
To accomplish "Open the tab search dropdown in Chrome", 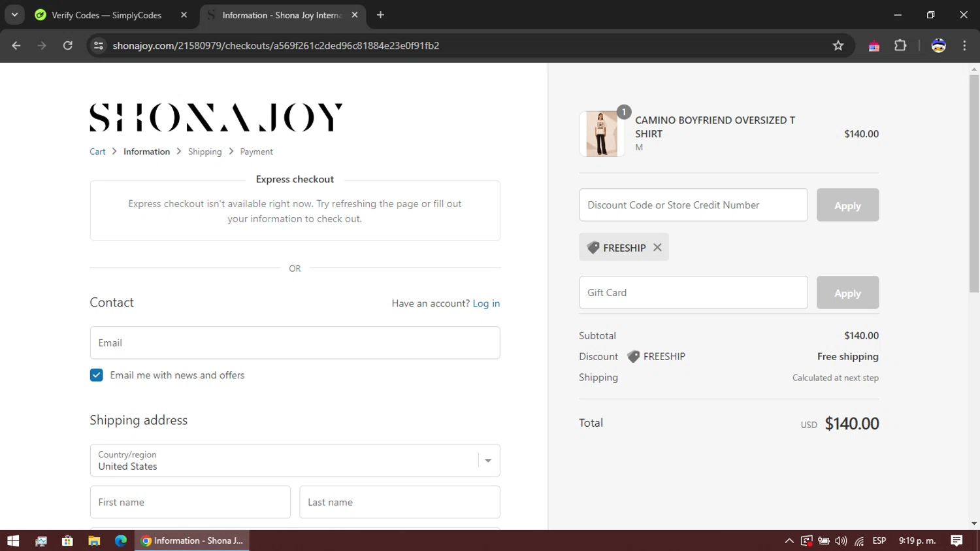I will pyautogui.click(x=14, y=14).
